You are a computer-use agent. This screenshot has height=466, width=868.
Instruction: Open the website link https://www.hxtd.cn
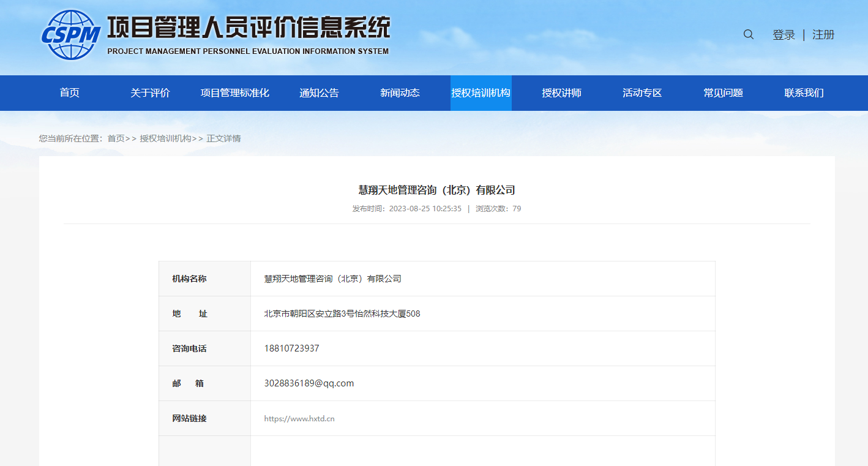[x=301, y=418]
